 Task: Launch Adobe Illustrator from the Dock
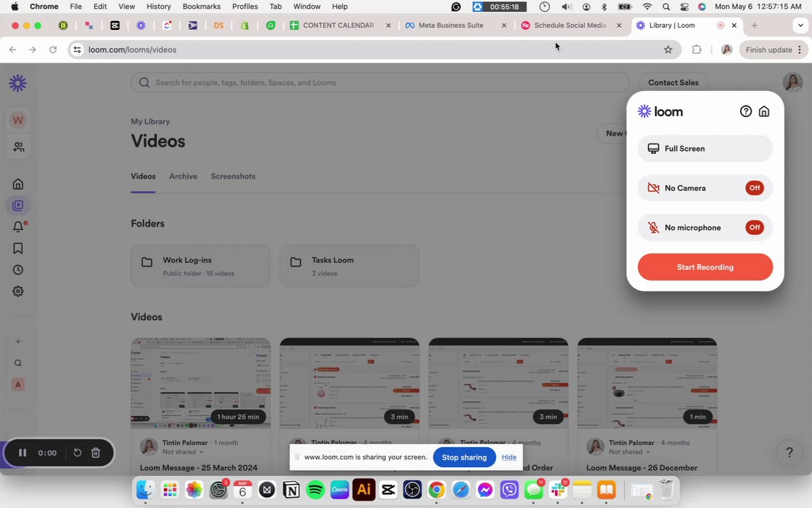pyautogui.click(x=363, y=490)
